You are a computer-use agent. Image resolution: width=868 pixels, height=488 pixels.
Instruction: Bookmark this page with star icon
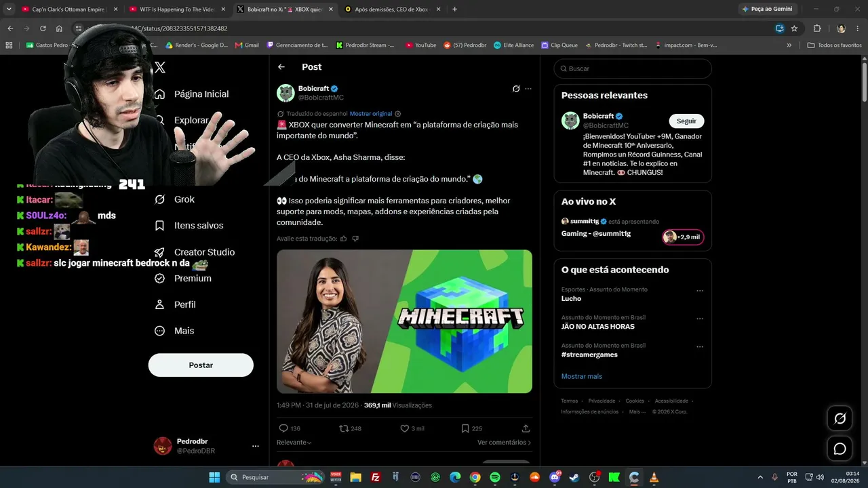pos(794,28)
